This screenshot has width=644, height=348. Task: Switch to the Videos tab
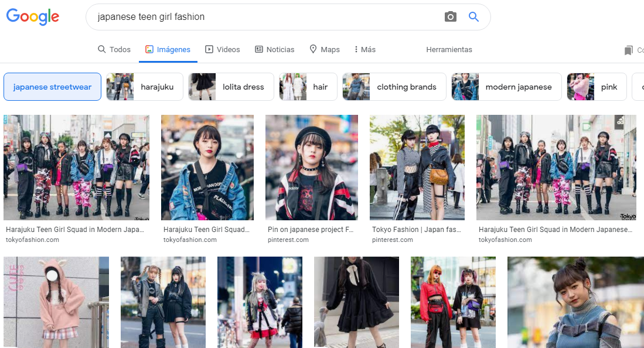(x=223, y=49)
